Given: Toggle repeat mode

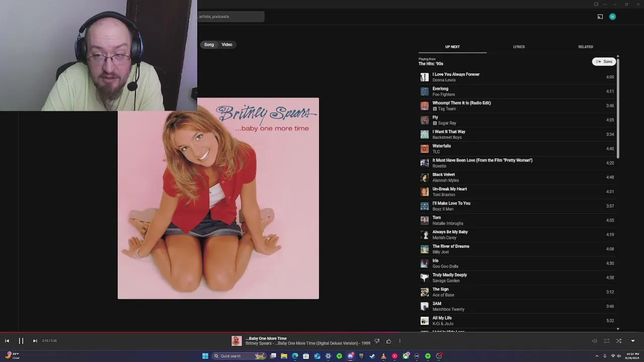Looking at the screenshot, I should 607,341.
